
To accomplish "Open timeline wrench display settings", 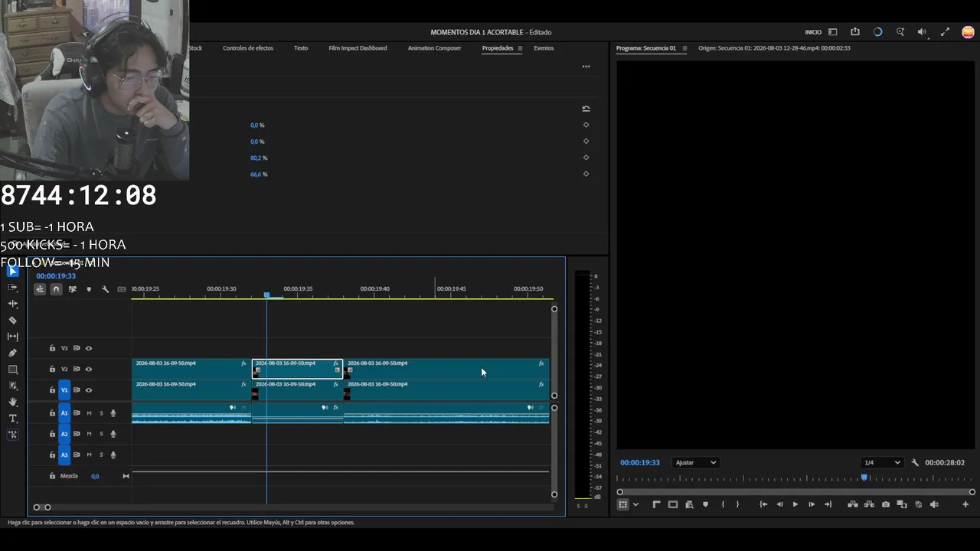I will (x=105, y=289).
